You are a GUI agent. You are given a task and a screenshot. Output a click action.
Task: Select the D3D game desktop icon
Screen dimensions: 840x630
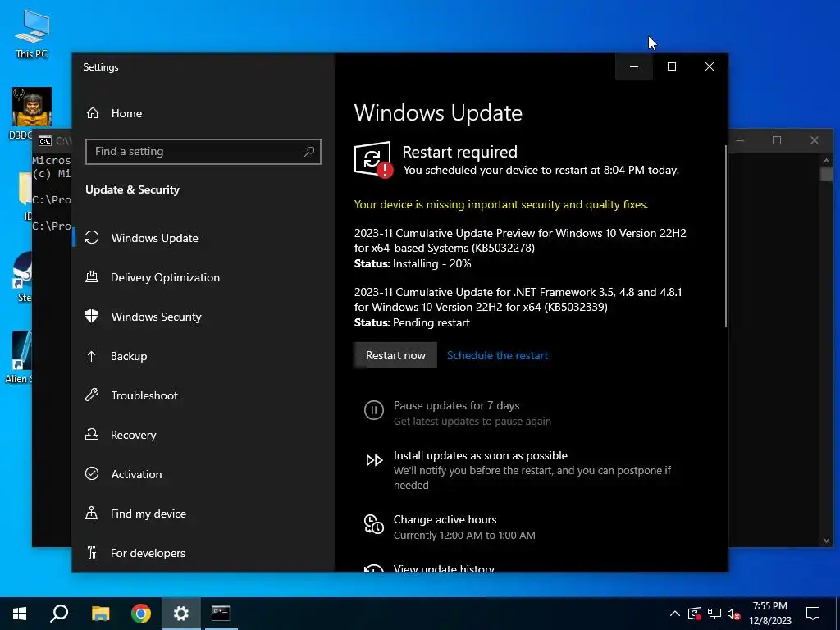32,107
